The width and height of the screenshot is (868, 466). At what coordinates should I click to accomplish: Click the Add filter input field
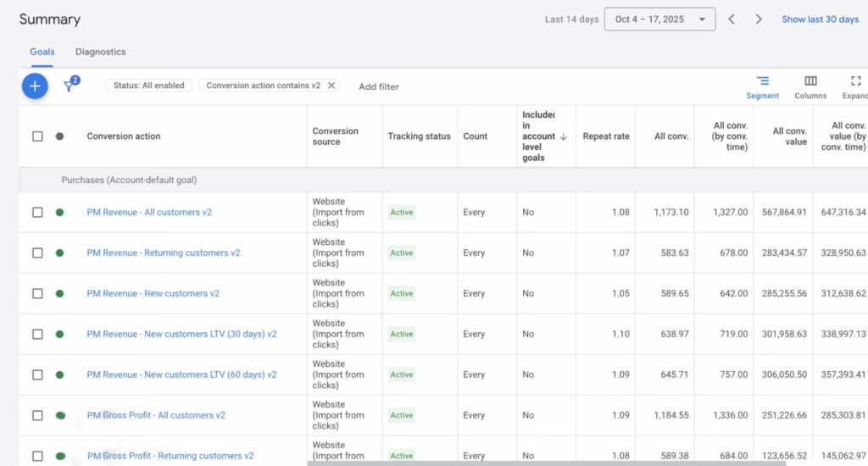[x=378, y=86]
